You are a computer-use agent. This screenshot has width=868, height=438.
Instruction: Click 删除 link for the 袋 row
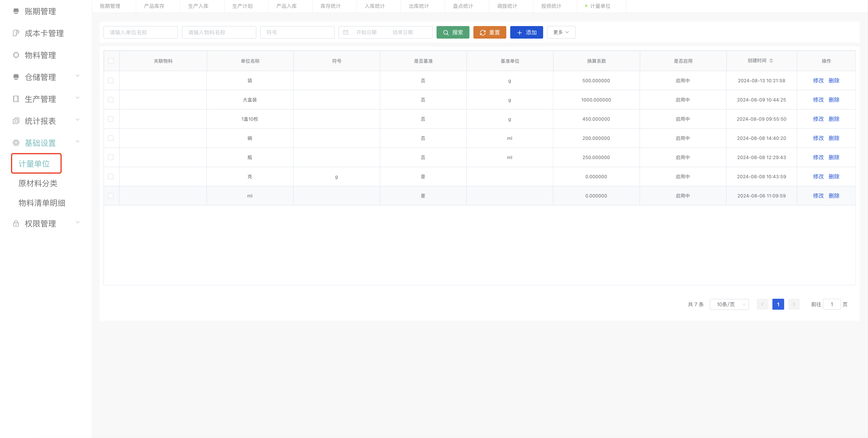(834, 81)
